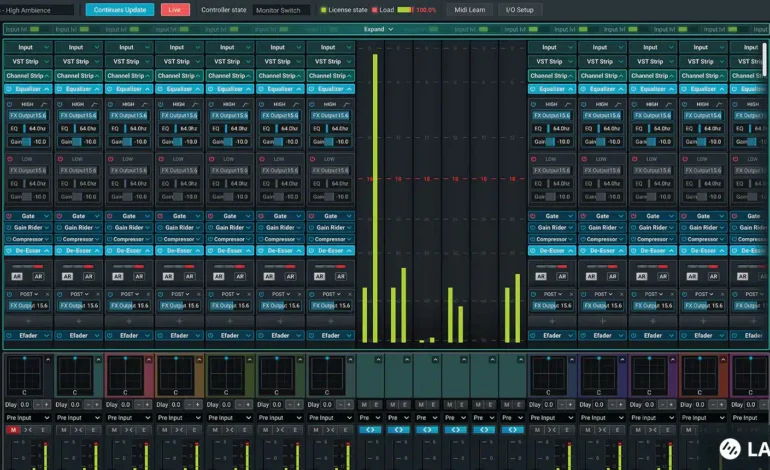Open the Input dropdown on the first channel
770x470 pixels.
28,47
